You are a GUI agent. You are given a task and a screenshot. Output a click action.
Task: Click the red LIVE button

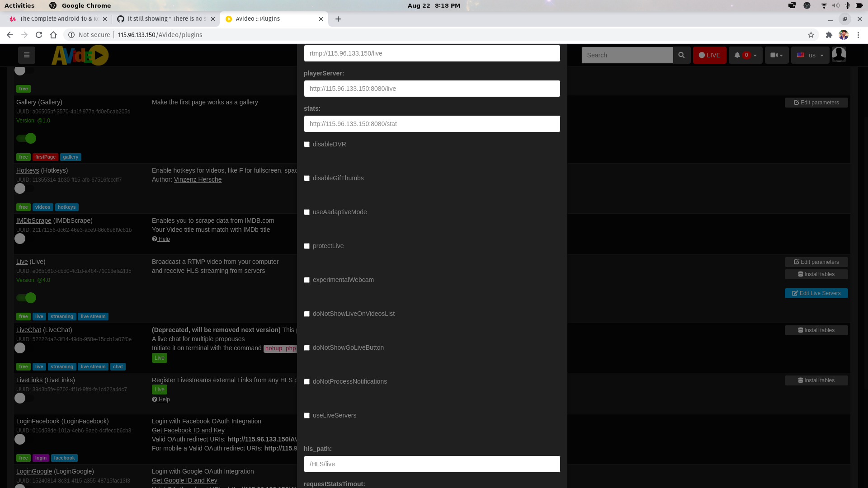click(x=709, y=55)
